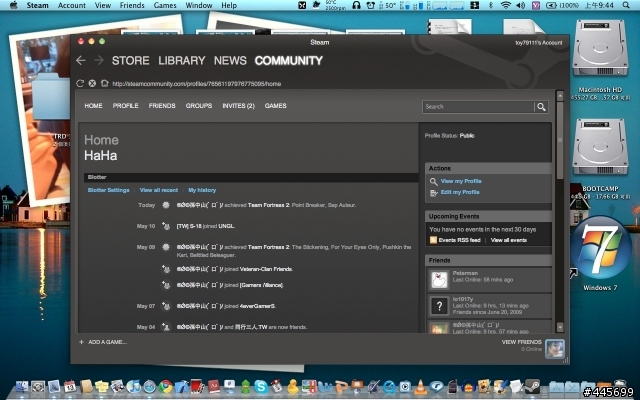Click View all events link
The height and width of the screenshot is (400, 640).
pos(509,240)
